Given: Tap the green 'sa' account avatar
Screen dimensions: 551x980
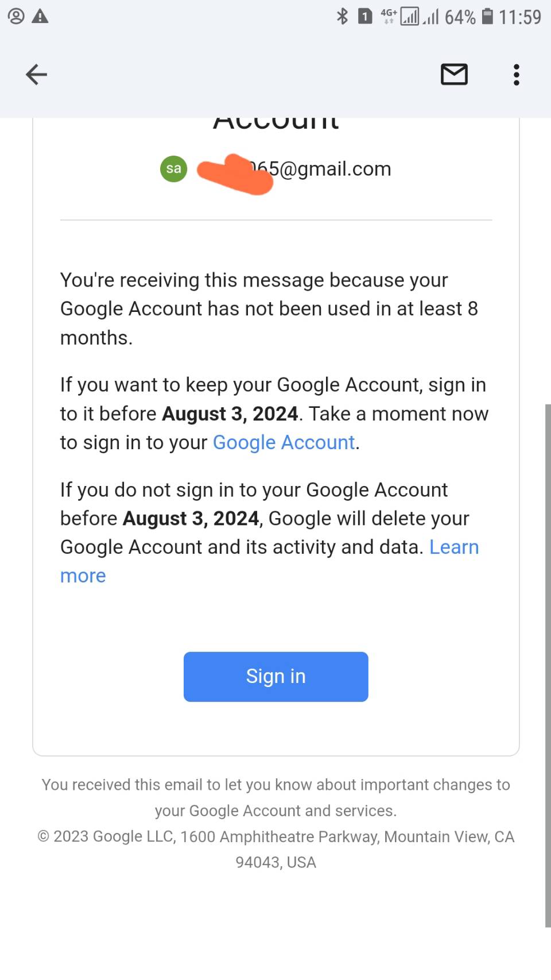Looking at the screenshot, I should pyautogui.click(x=173, y=169).
